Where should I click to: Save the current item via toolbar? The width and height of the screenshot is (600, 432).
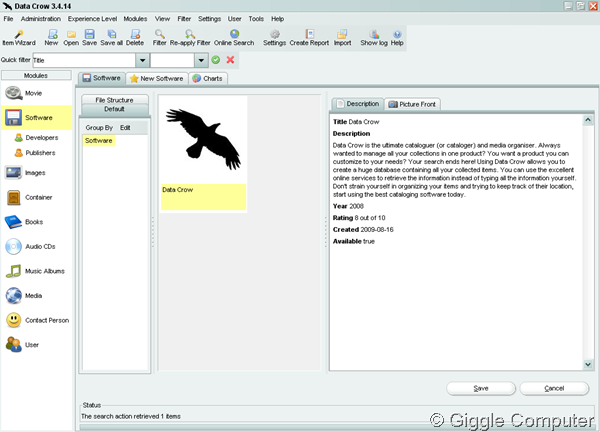(90, 38)
